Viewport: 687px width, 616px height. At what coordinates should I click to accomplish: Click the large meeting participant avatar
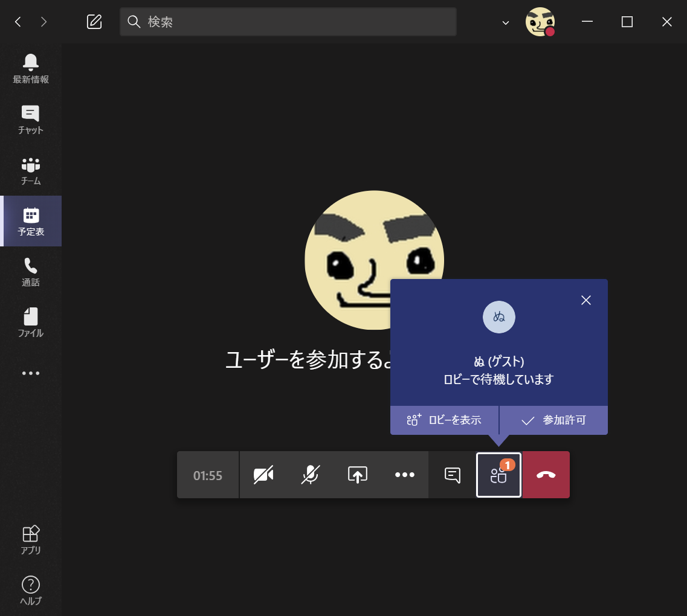click(x=374, y=260)
